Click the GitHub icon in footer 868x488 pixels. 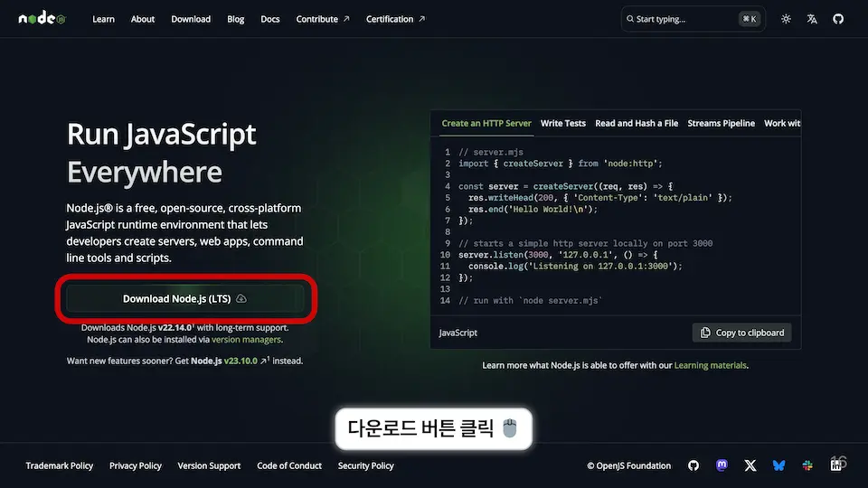tap(693, 466)
